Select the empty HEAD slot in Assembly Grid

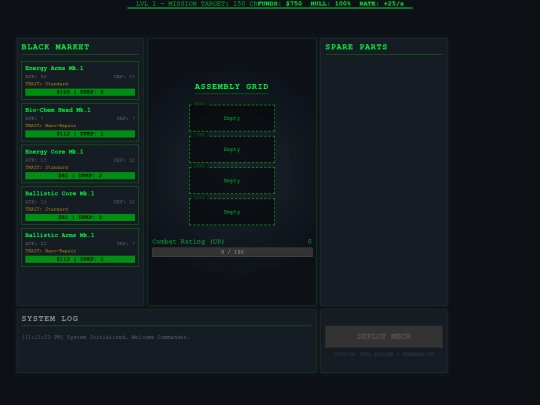232,118
